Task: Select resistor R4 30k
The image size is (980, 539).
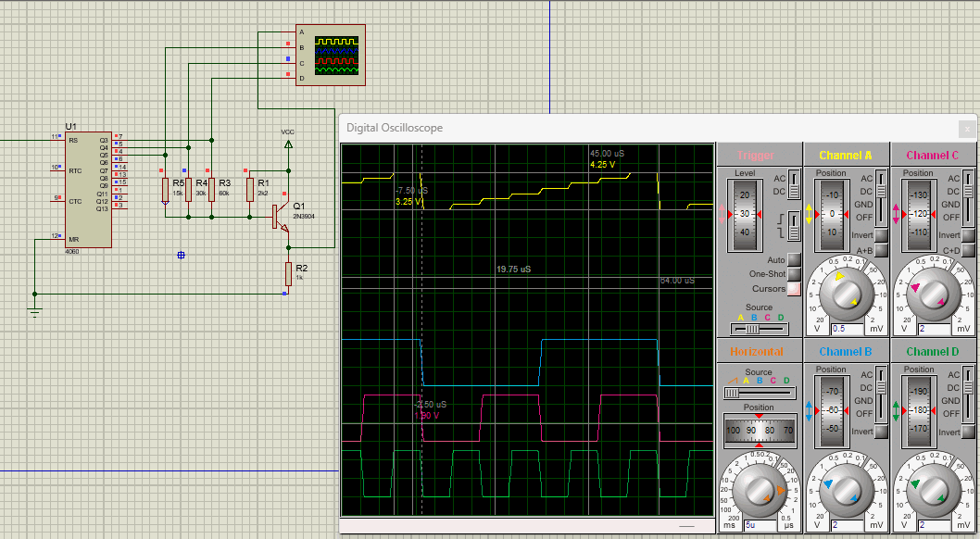Action: click(188, 189)
